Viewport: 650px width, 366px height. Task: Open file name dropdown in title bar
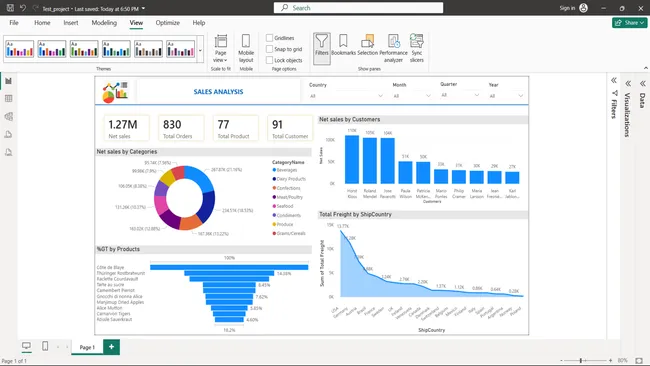143,8
